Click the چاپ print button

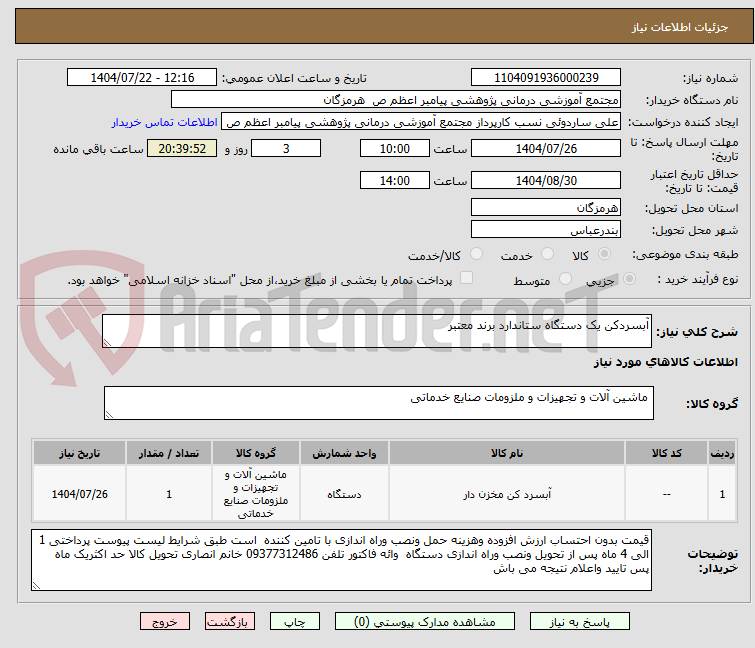(295, 622)
